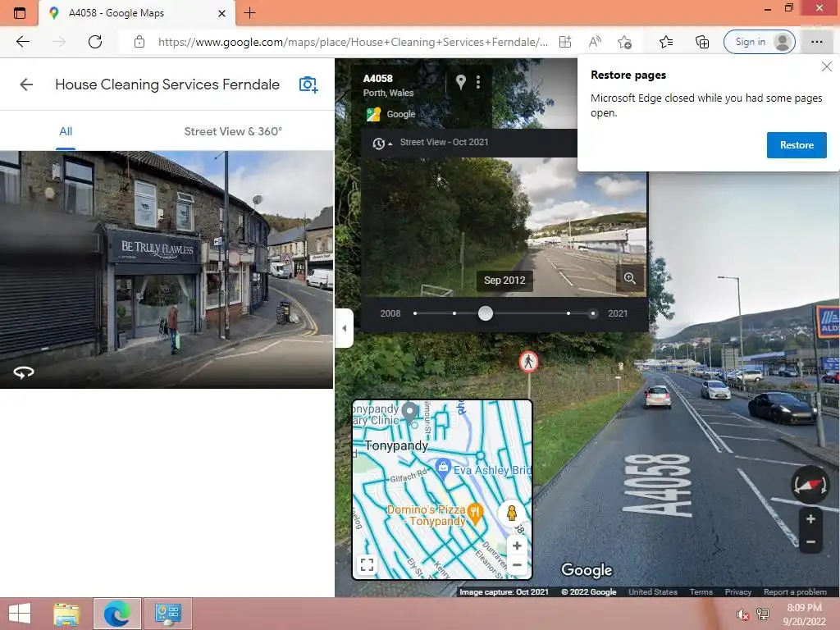
Task: Click the Edge icon in taskbar
Action: (x=117, y=614)
